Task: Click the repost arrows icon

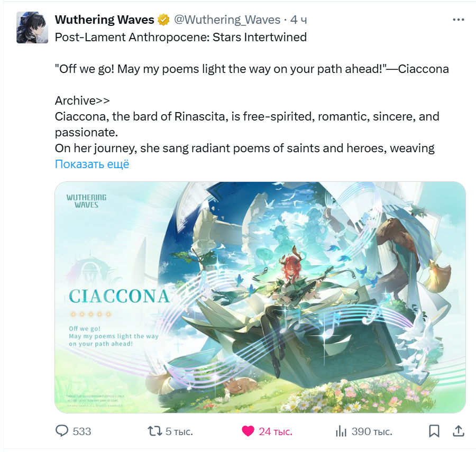Action: (x=155, y=431)
